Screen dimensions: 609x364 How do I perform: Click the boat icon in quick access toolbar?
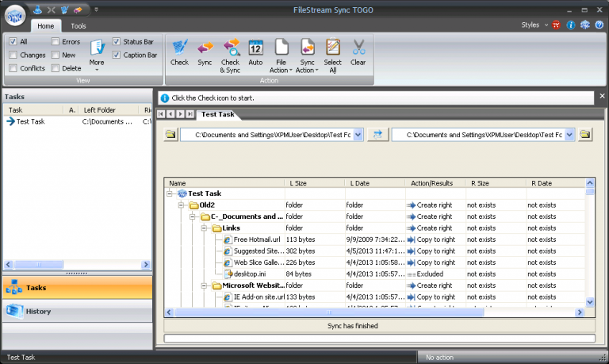pos(38,10)
